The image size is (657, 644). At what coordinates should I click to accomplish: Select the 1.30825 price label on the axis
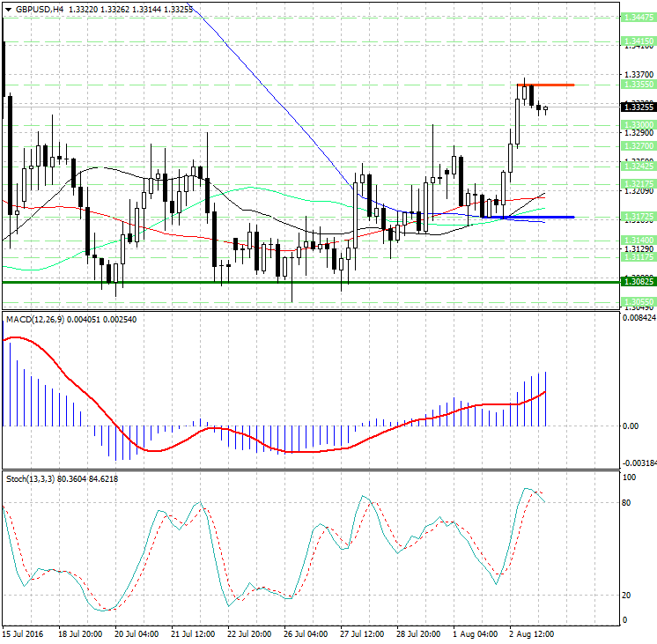tap(637, 282)
